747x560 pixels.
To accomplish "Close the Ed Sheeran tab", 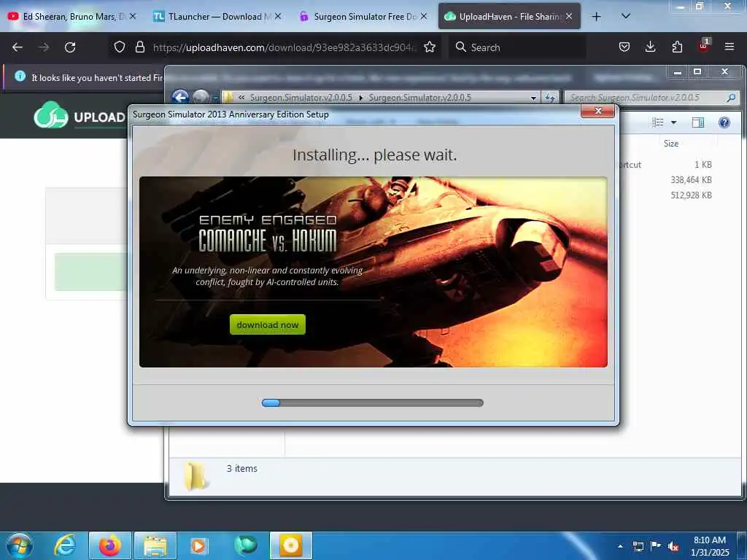I will point(133,16).
